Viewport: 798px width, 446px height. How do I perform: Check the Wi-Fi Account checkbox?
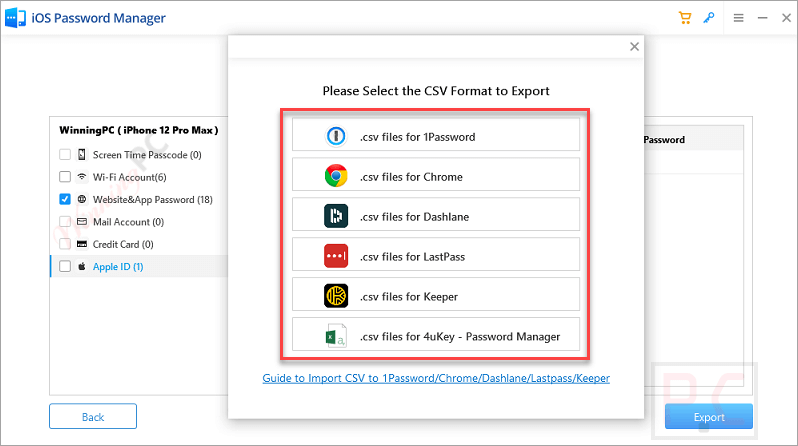[65, 177]
